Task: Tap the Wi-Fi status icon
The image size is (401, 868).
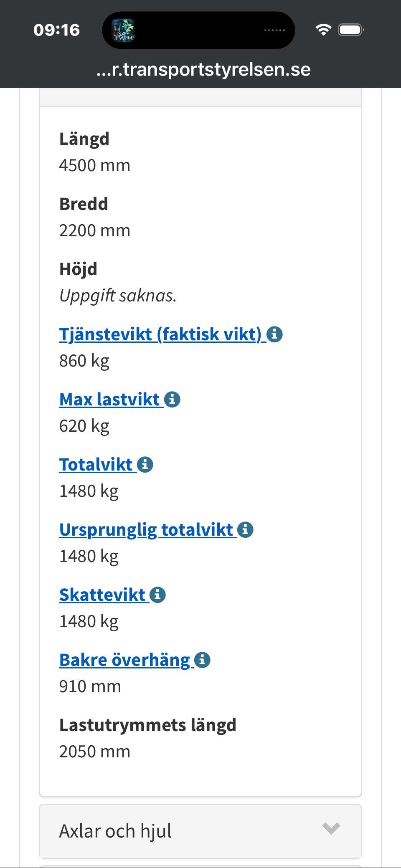Action: [x=323, y=30]
